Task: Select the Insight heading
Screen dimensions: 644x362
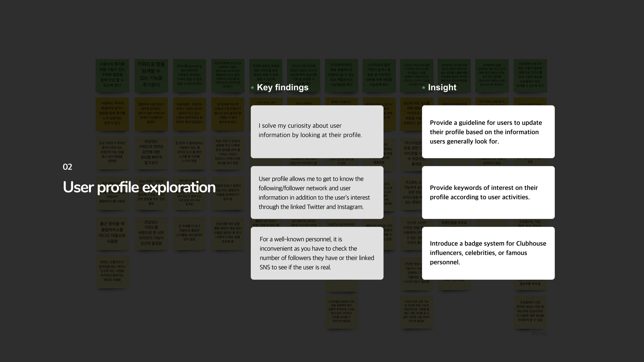Action: coord(442,87)
